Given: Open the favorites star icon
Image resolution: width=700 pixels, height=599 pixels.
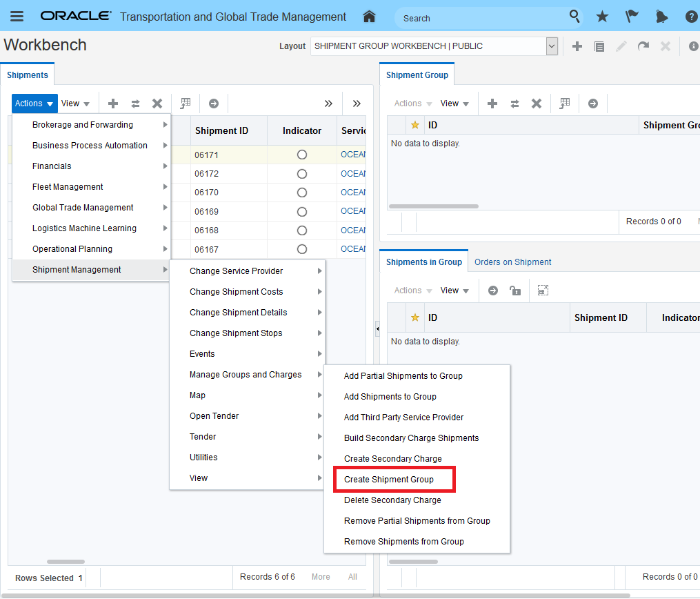Looking at the screenshot, I should (x=602, y=17).
